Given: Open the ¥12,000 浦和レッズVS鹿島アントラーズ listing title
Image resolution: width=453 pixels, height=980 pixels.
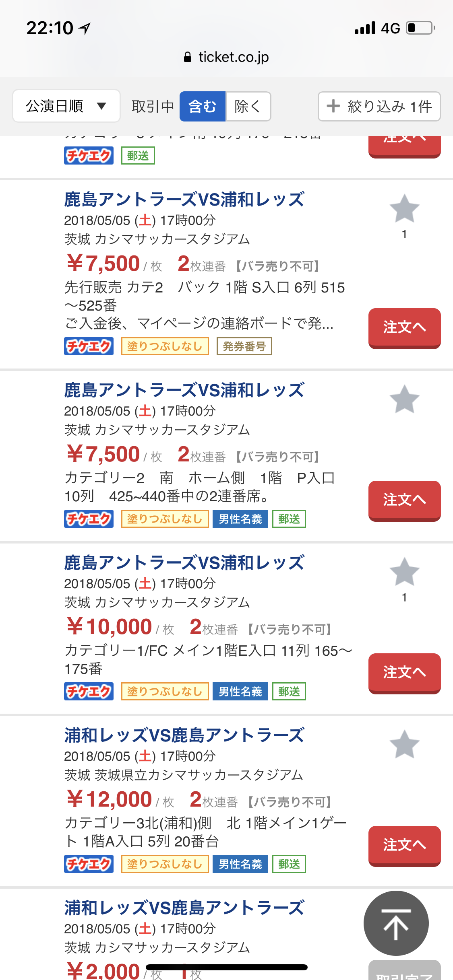Looking at the screenshot, I should [x=184, y=735].
